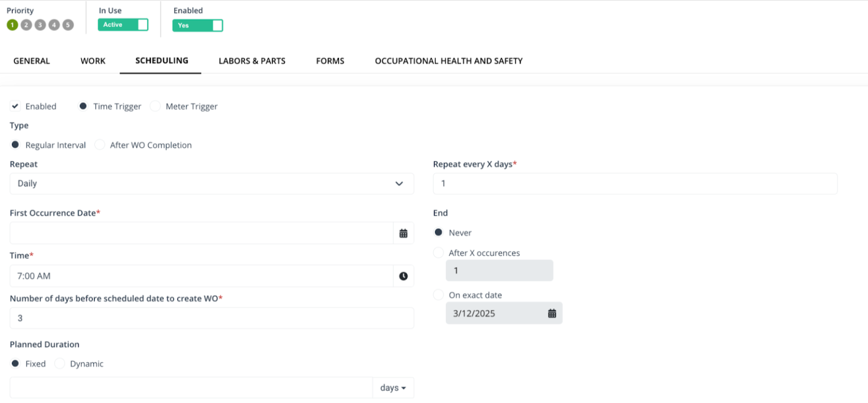Set priority to level 5
The image size is (868, 403).
pyautogui.click(x=67, y=25)
